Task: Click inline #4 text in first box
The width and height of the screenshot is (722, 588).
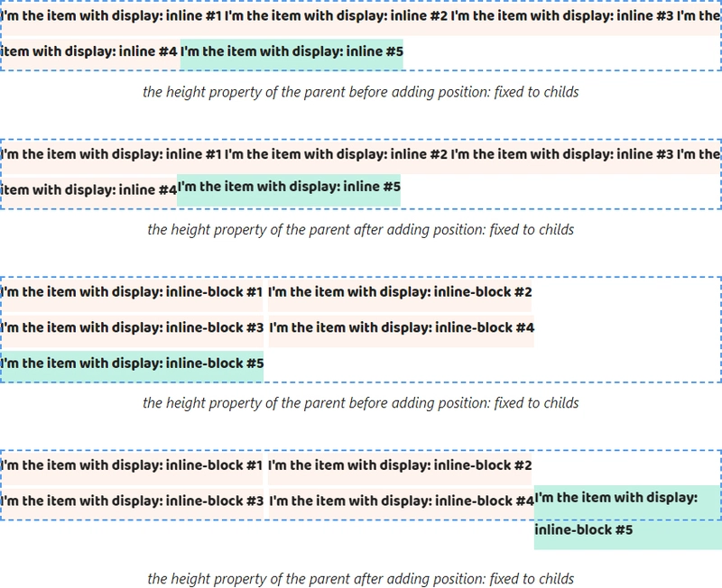Action: pos(88,51)
